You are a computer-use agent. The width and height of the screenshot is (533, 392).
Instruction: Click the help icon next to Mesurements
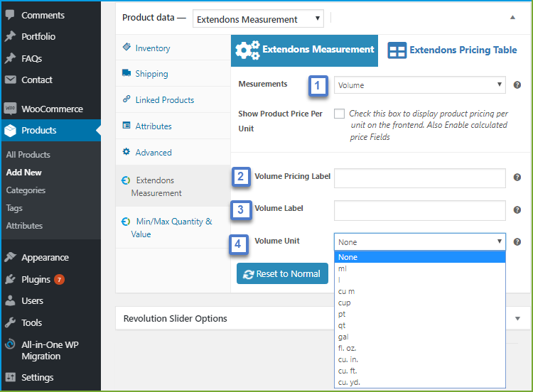(517, 85)
